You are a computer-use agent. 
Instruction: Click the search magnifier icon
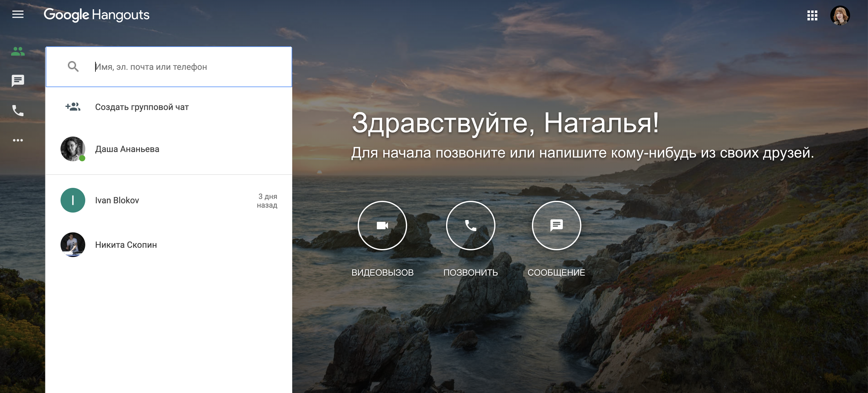[x=73, y=67]
